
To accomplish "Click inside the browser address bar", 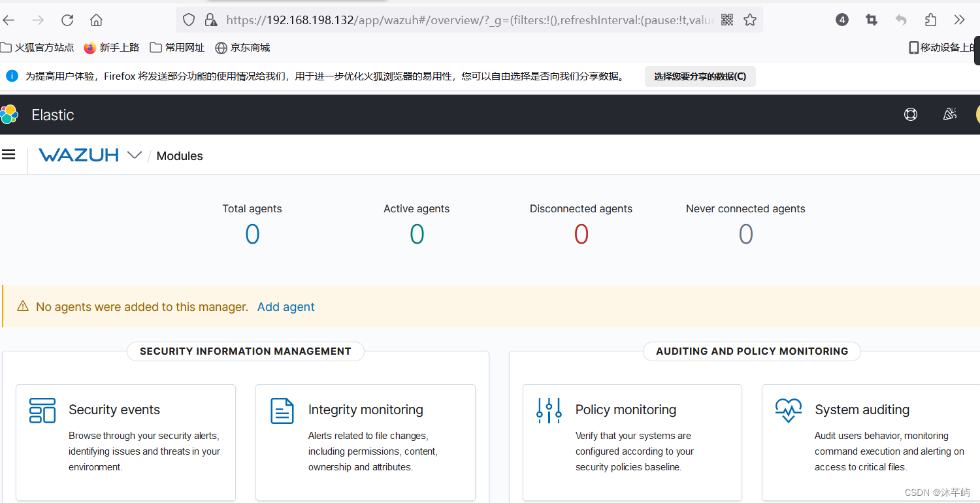I will point(457,20).
